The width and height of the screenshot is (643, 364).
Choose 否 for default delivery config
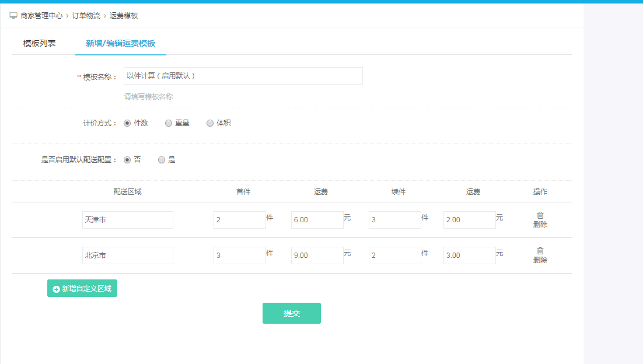coord(127,160)
